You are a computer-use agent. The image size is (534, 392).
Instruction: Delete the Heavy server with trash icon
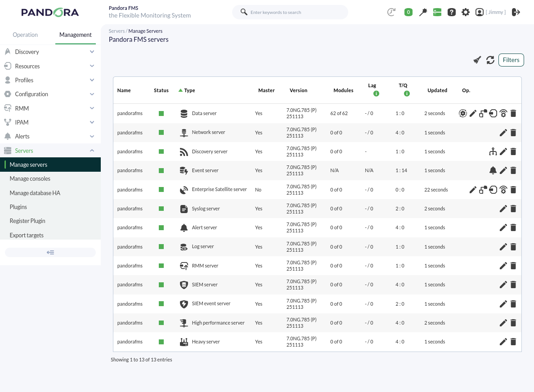(x=514, y=342)
